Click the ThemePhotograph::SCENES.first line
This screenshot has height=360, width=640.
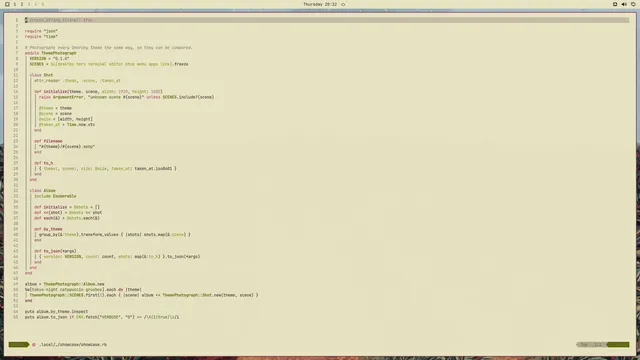(144, 295)
